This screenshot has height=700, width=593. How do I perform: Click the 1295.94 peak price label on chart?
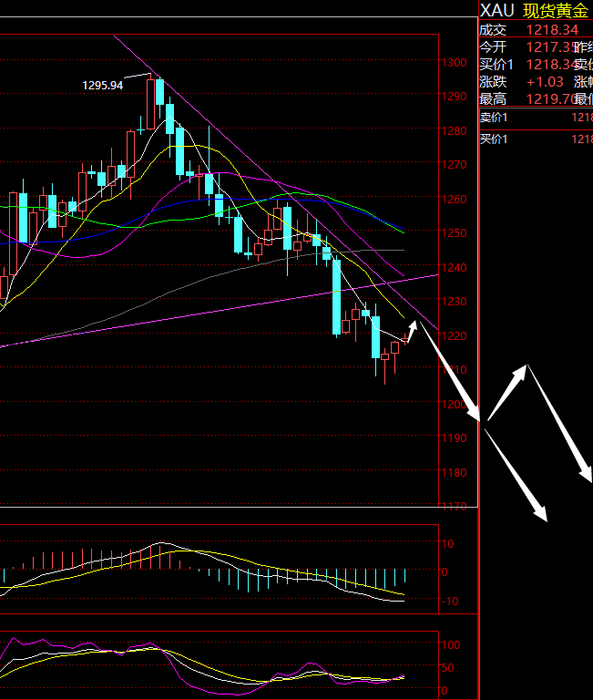point(103,86)
